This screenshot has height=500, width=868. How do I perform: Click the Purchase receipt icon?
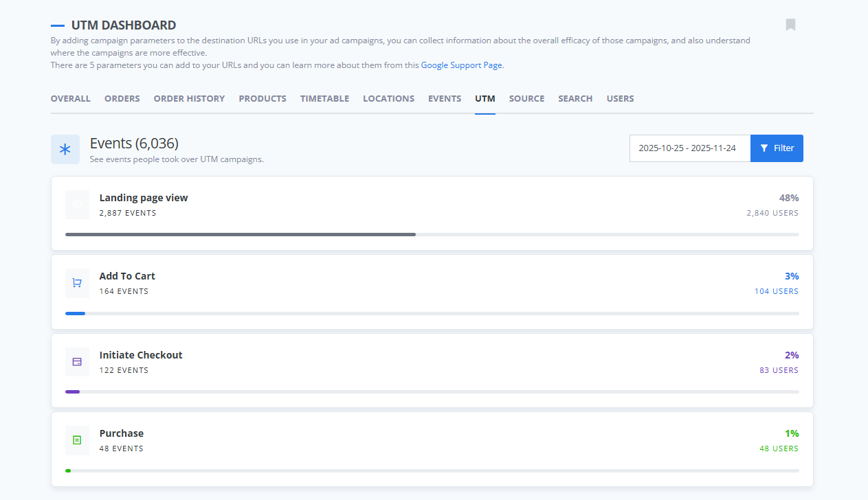[x=77, y=440]
